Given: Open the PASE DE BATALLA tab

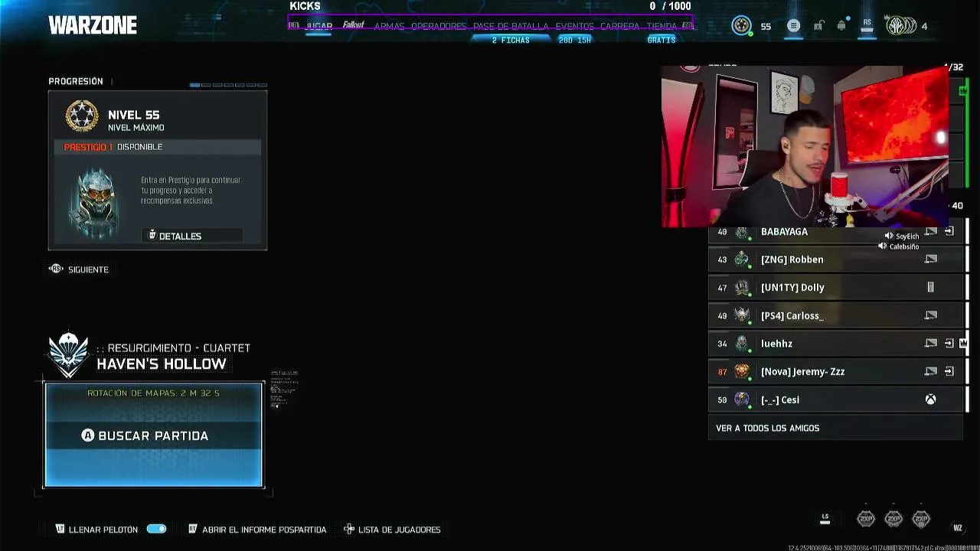Looking at the screenshot, I should tap(511, 26).
